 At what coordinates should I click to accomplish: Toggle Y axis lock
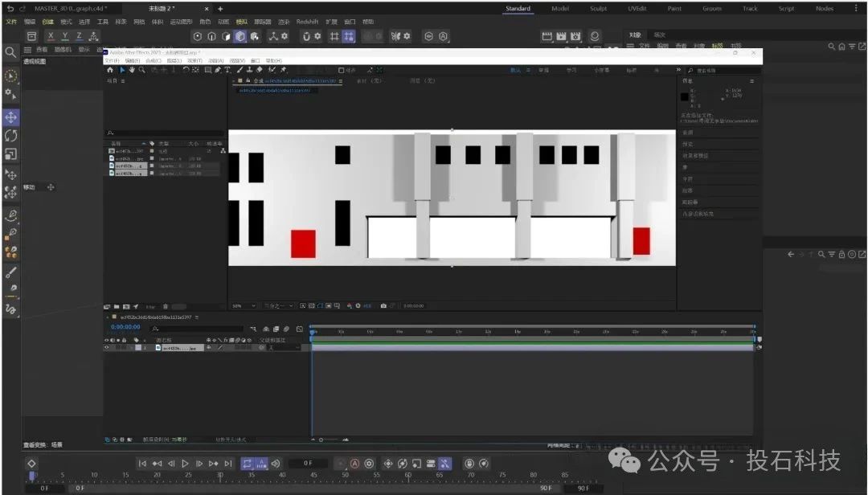click(65, 36)
